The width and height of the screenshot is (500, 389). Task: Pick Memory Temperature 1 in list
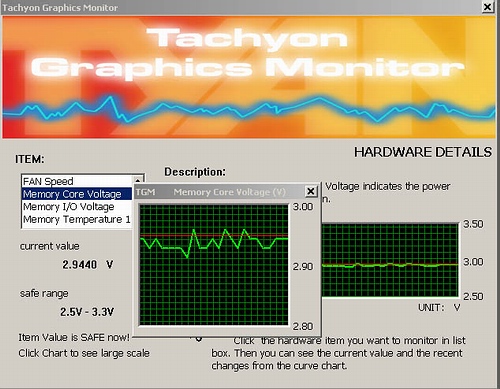point(77,219)
